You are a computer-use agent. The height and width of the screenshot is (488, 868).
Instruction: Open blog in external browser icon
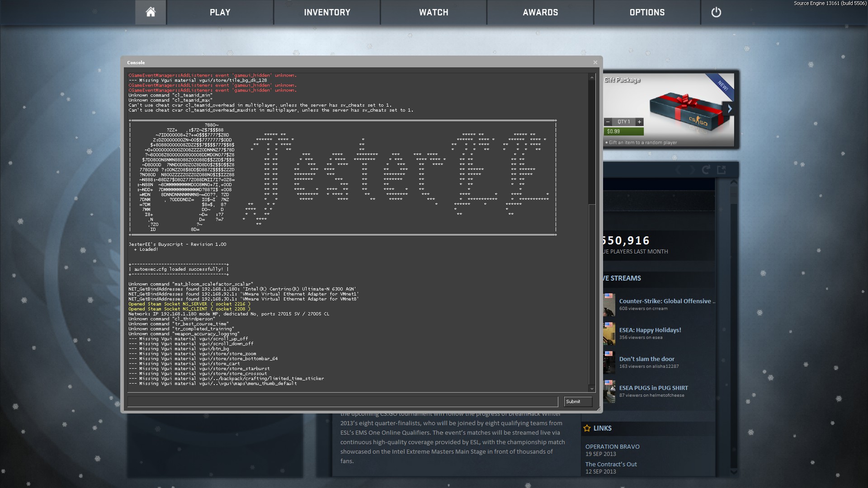pyautogui.click(x=722, y=170)
